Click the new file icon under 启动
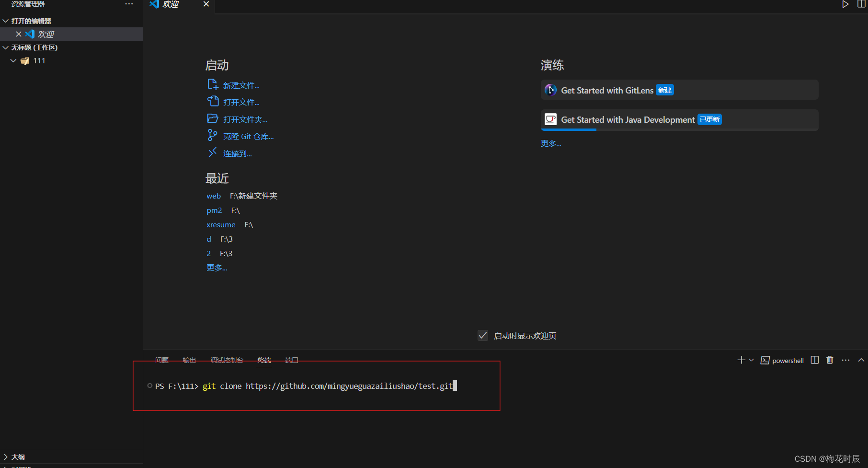This screenshot has width=868, height=468. [213, 85]
